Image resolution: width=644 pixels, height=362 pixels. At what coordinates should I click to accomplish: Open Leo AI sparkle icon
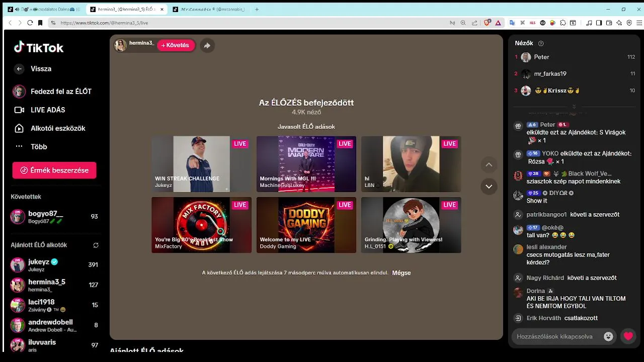619,23
